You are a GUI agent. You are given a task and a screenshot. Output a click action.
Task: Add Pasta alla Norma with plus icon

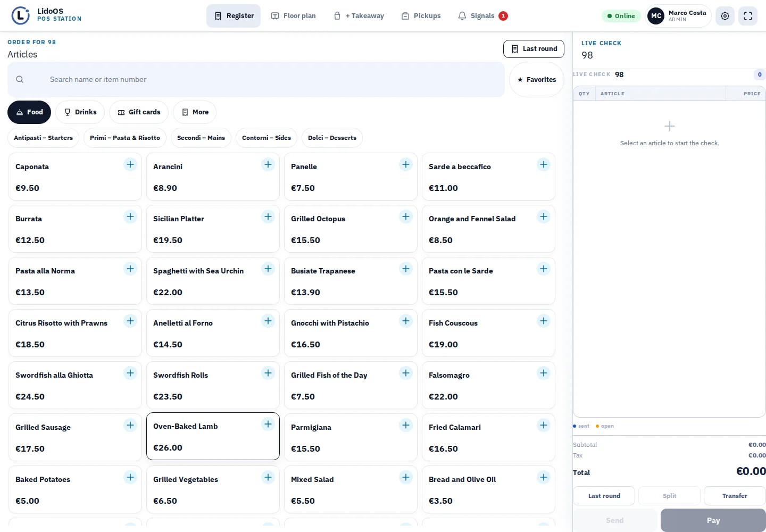tap(130, 269)
